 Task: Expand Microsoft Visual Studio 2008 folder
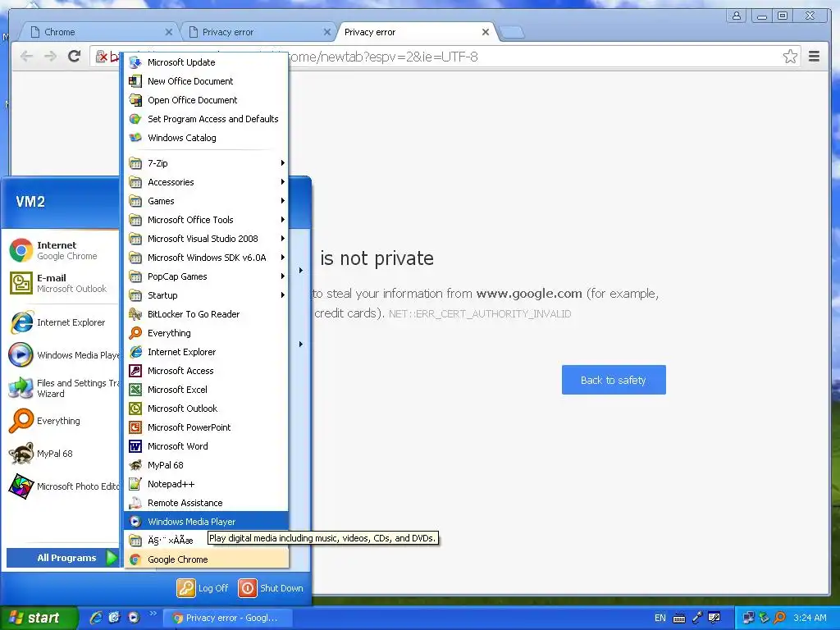(206, 239)
